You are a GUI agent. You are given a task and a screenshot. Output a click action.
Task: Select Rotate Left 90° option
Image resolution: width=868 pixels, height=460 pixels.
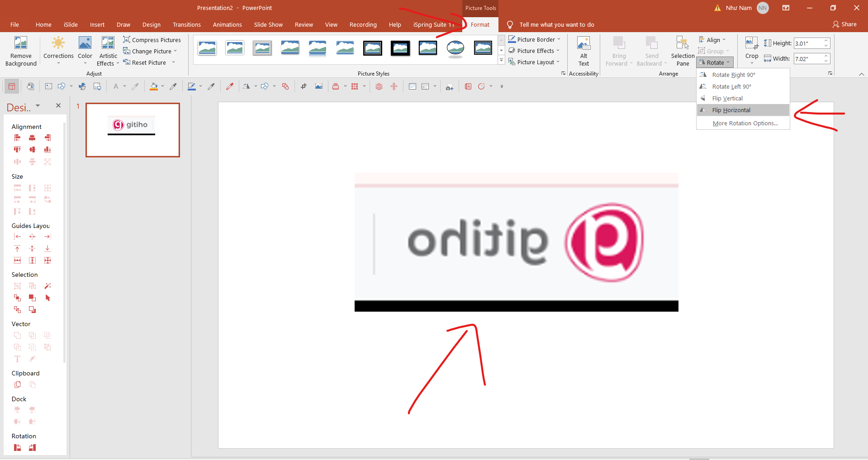(743, 86)
